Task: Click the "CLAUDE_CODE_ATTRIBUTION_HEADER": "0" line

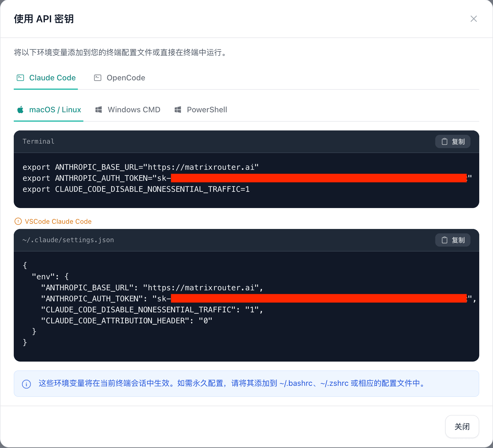Action: 127,321
